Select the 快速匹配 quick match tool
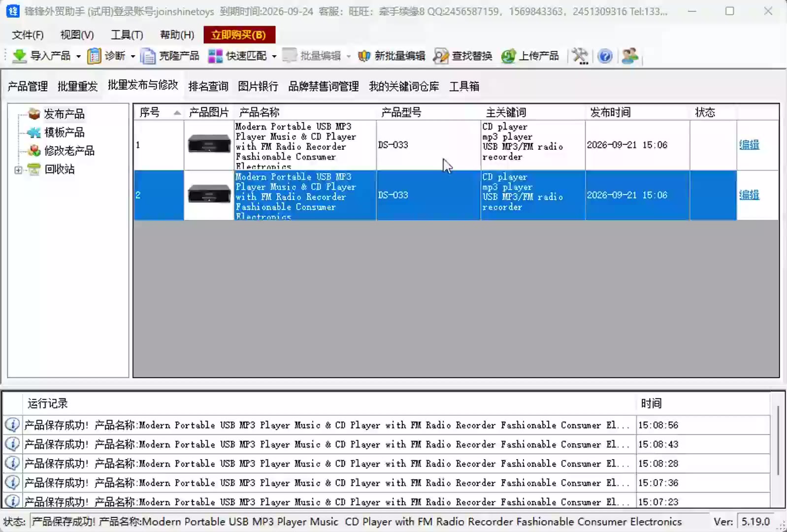 point(237,56)
